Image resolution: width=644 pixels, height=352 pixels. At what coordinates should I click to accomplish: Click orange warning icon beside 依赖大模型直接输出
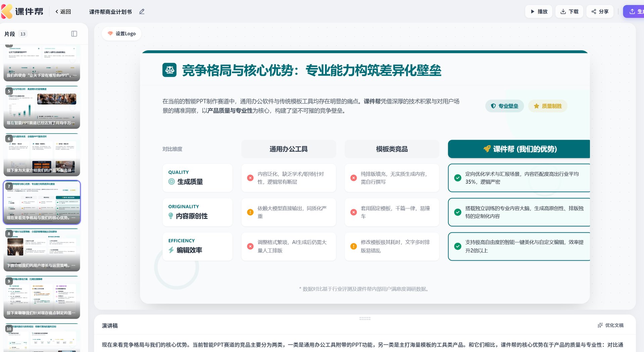pyautogui.click(x=250, y=212)
